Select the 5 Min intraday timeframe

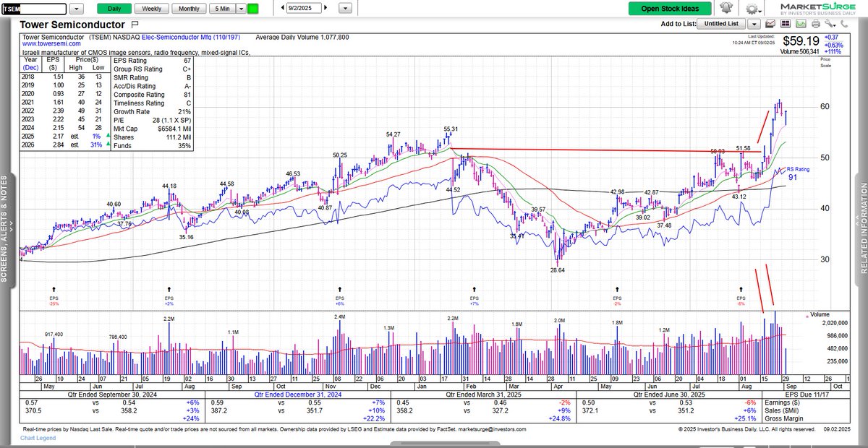[x=221, y=9]
